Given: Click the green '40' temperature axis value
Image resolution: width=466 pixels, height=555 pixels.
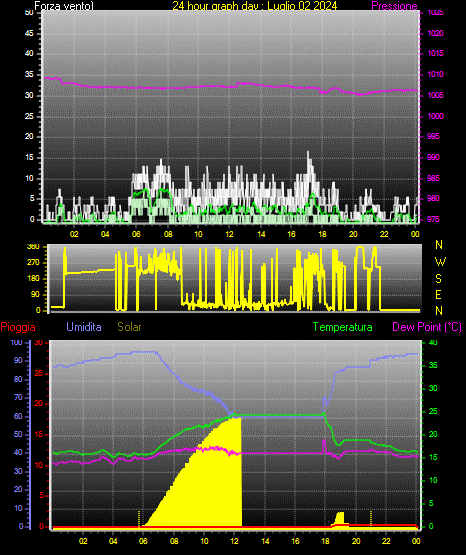Looking at the screenshot, I should (x=433, y=342).
